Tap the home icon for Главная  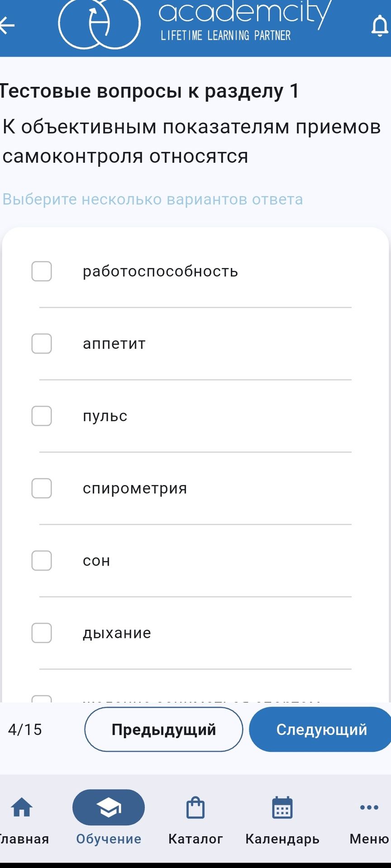point(22,807)
